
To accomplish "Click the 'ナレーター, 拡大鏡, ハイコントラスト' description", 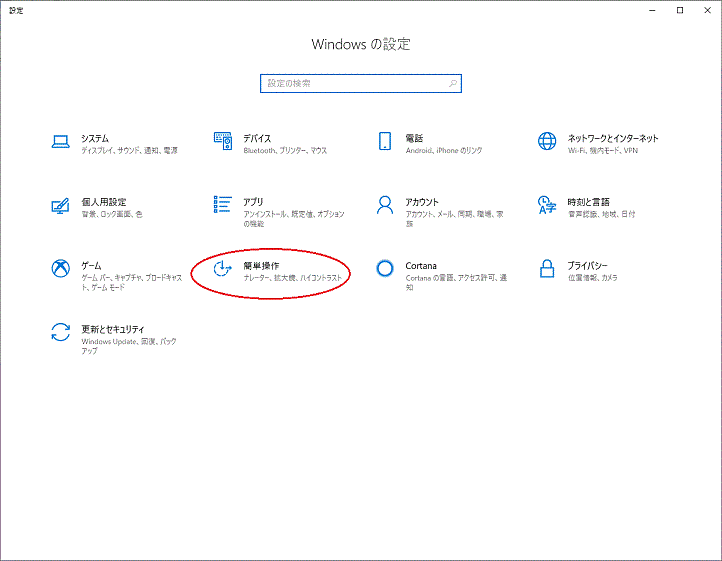I will (x=293, y=278).
